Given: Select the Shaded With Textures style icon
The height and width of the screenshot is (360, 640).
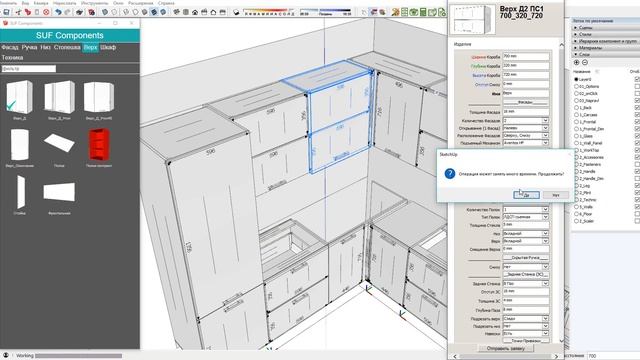Looking at the screenshot, I should point(154,12).
